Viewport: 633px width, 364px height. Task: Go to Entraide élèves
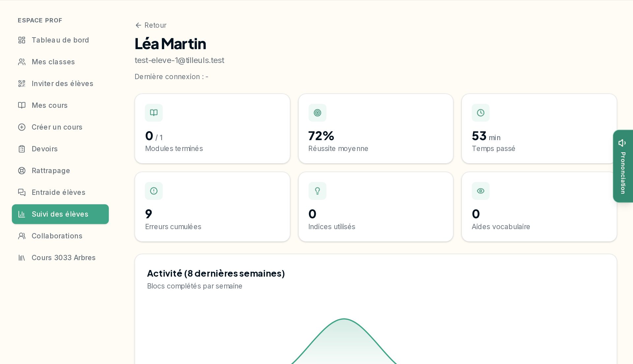[x=60, y=193]
